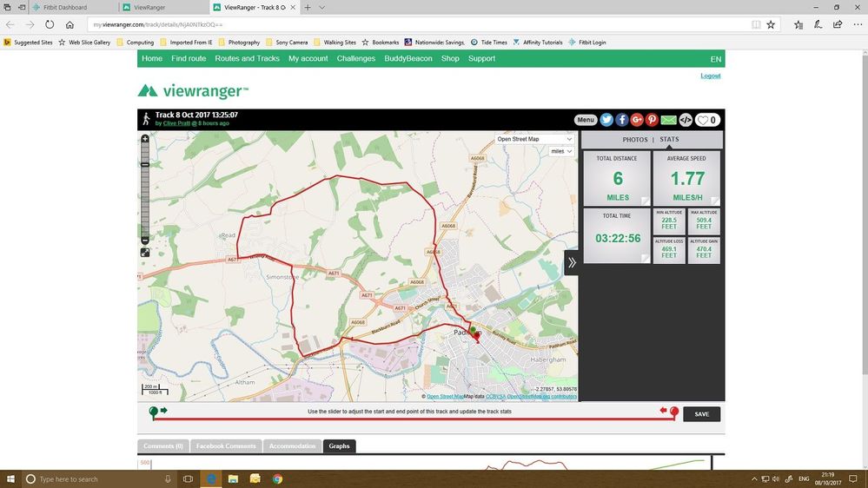
Task: Like the track with heart icon
Action: coord(708,120)
